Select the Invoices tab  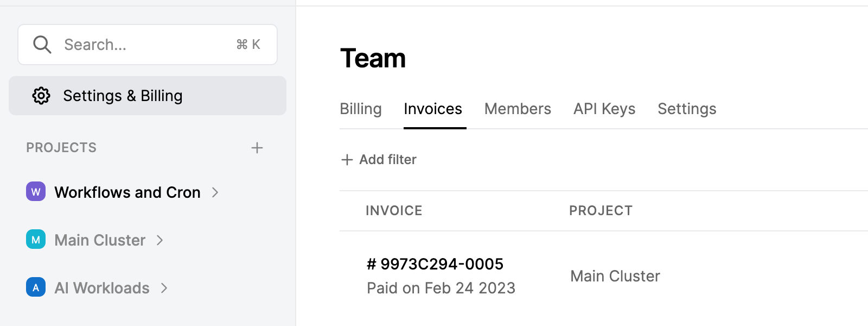tap(433, 109)
